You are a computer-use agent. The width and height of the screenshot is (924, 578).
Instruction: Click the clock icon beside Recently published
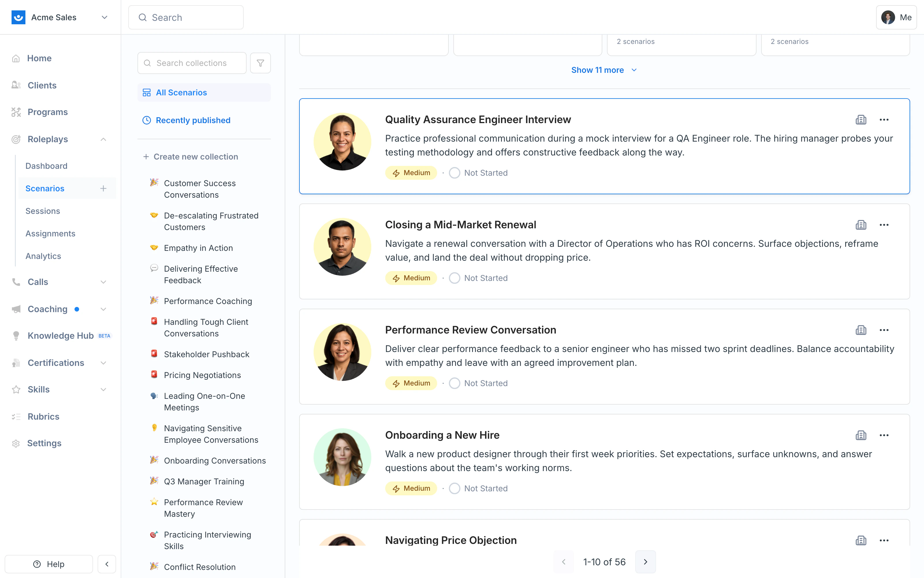[x=147, y=121]
